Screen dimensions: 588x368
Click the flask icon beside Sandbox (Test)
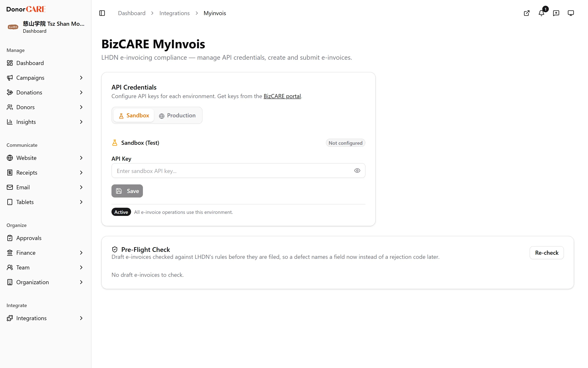pyautogui.click(x=115, y=143)
